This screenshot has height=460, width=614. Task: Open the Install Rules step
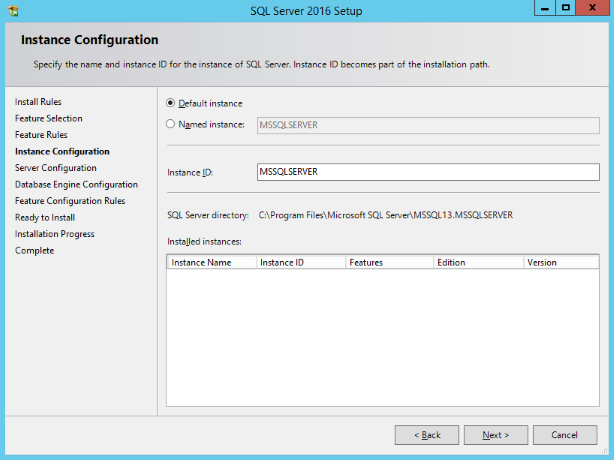[38, 102]
